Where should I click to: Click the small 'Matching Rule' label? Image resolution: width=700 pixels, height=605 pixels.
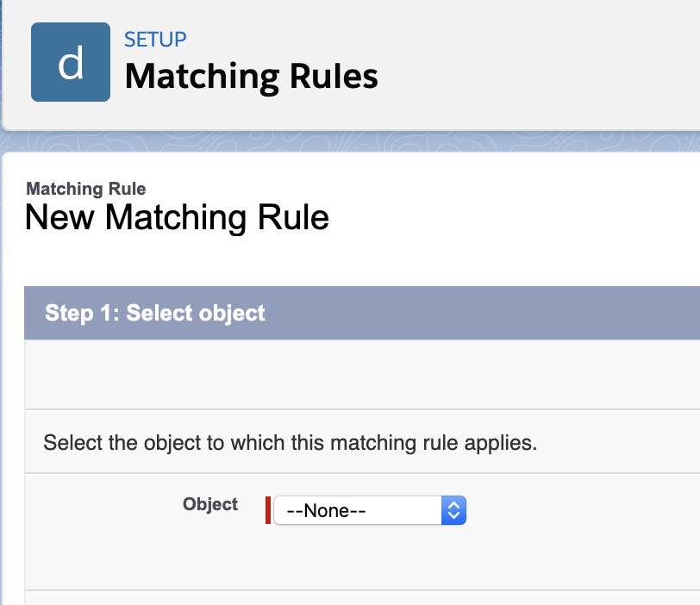[x=85, y=189]
